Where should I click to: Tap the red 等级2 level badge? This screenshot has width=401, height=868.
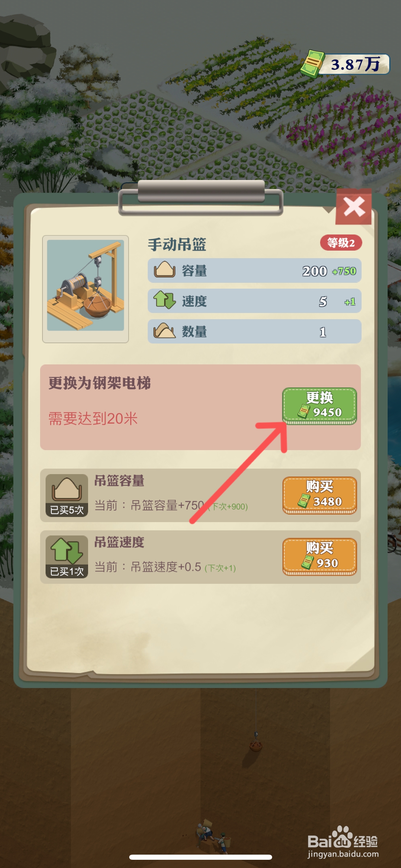[341, 243]
